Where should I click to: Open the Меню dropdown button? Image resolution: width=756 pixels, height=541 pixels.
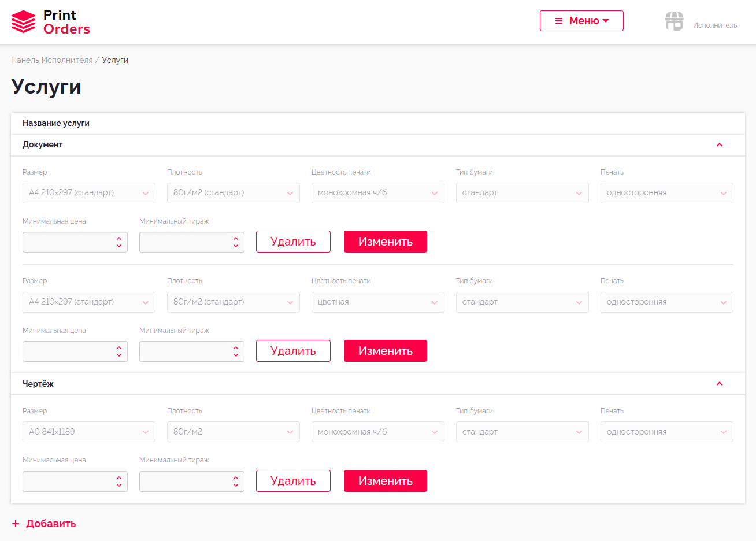pos(581,21)
